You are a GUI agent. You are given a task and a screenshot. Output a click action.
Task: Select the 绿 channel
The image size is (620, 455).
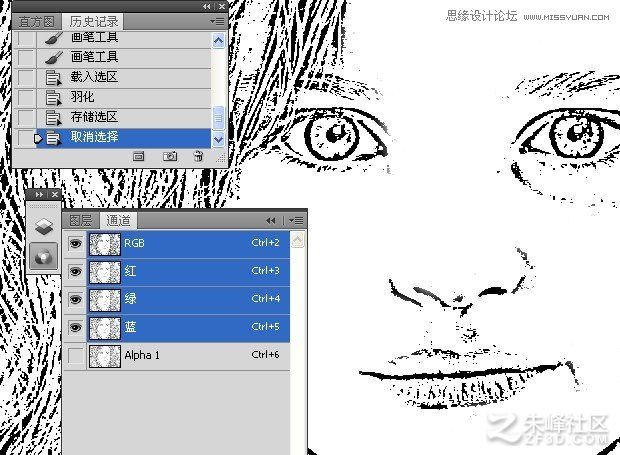[x=177, y=300]
